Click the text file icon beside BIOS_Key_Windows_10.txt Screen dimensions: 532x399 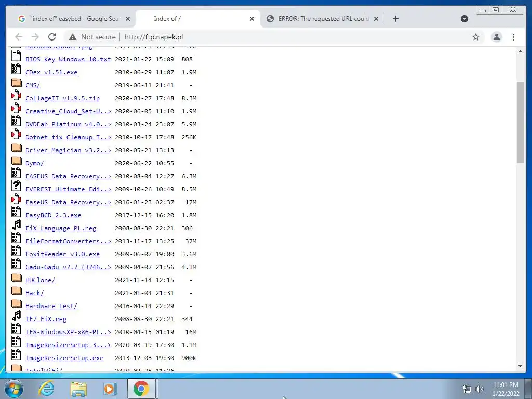pyautogui.click(x=16, y=55)
